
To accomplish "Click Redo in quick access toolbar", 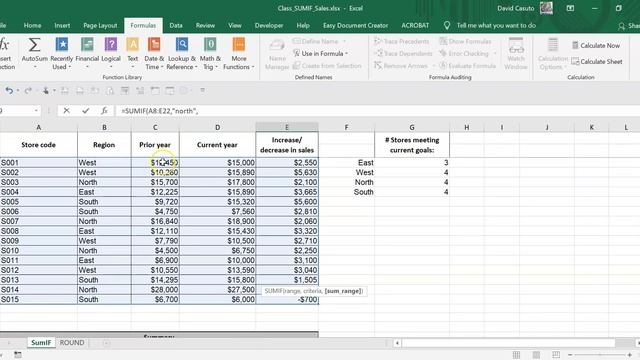I will coord(28,91).
